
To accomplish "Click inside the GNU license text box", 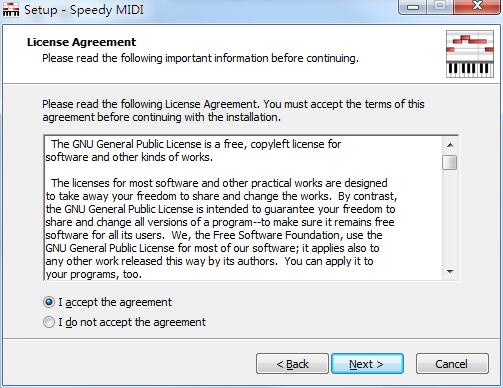I will coord(243,208).
